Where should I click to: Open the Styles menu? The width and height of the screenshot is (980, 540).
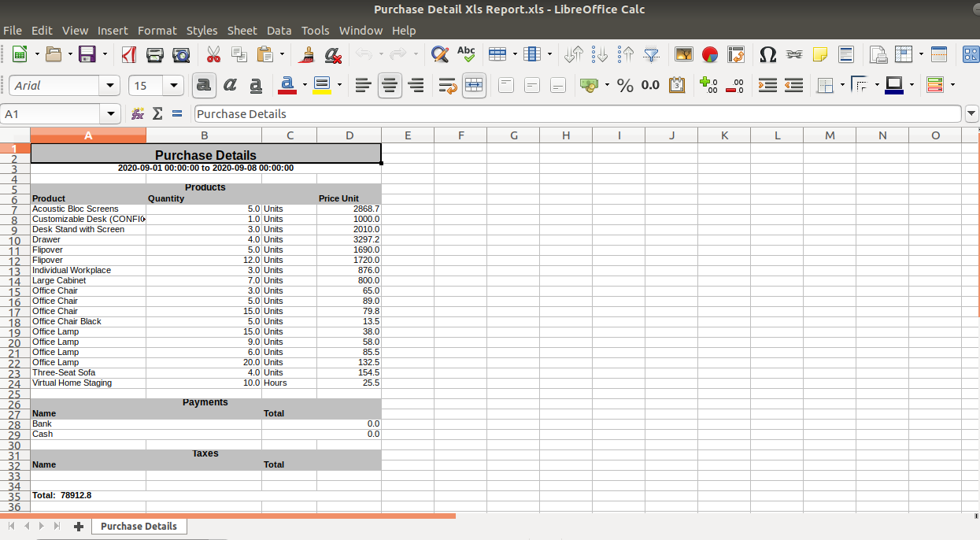click(x=202, y=31)
